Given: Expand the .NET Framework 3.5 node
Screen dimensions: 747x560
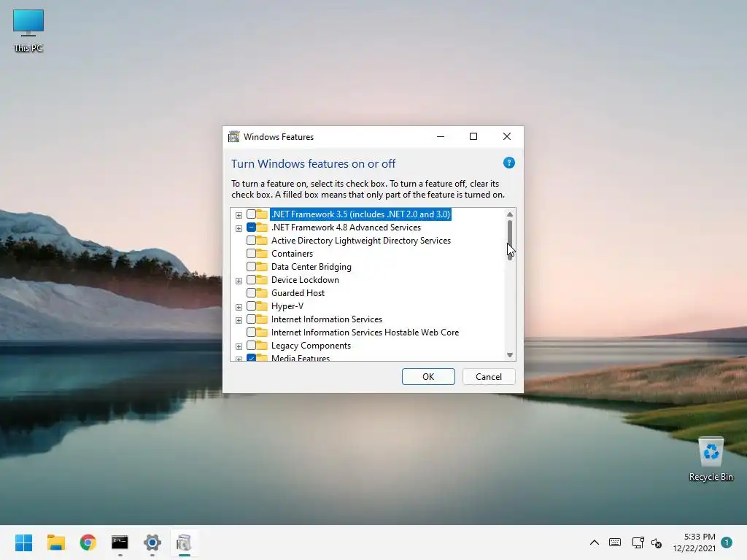Looking at the screenshot, I should tap(239, 215).
